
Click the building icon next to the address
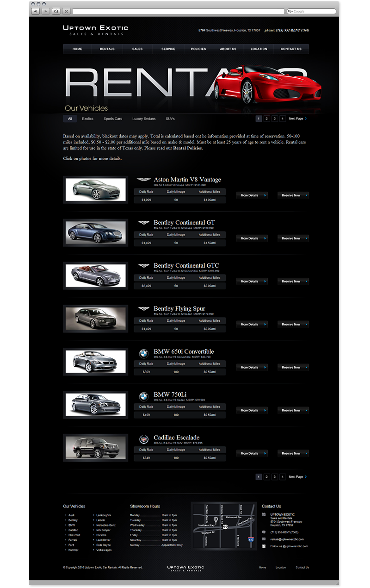[x=264, y=514]
